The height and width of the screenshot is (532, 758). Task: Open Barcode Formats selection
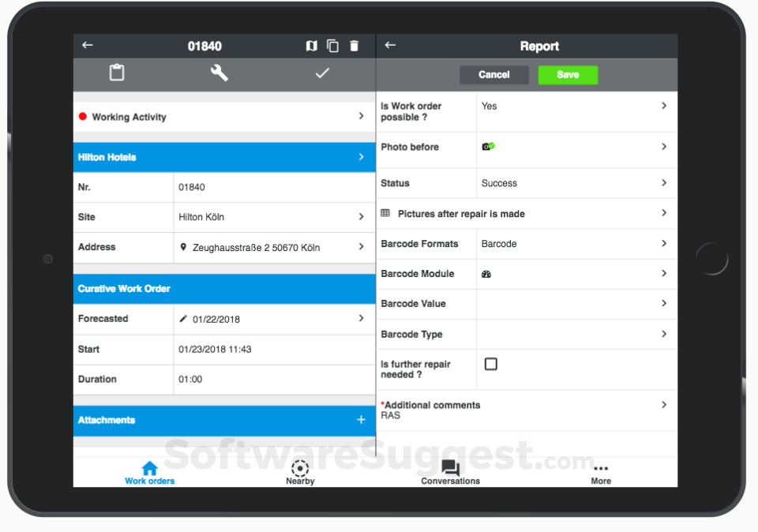point(527,244)
